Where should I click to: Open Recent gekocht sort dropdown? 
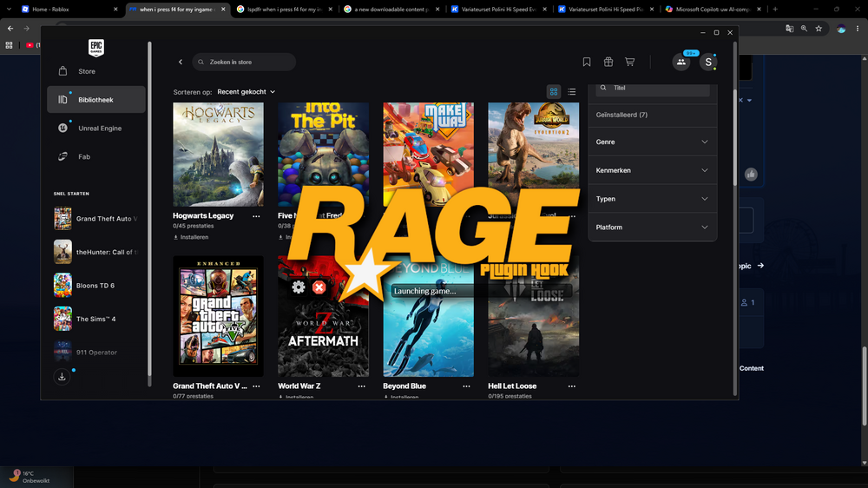pos(246,92)
